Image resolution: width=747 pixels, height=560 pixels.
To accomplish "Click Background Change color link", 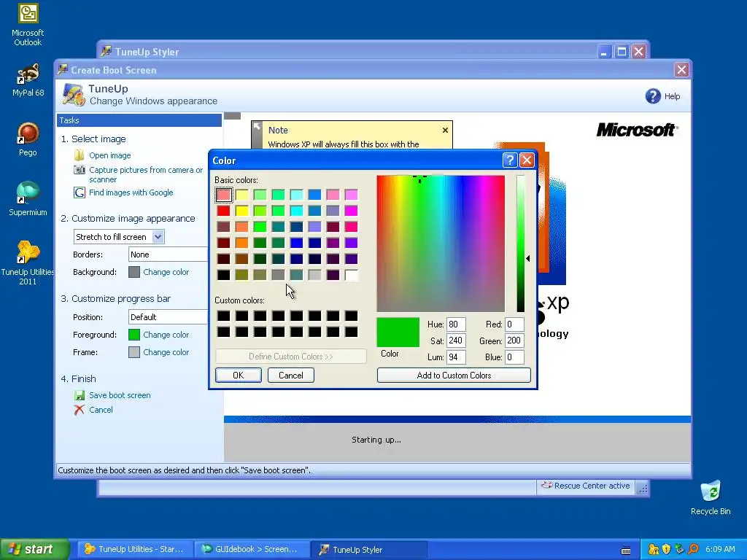I will pos(166,272).
